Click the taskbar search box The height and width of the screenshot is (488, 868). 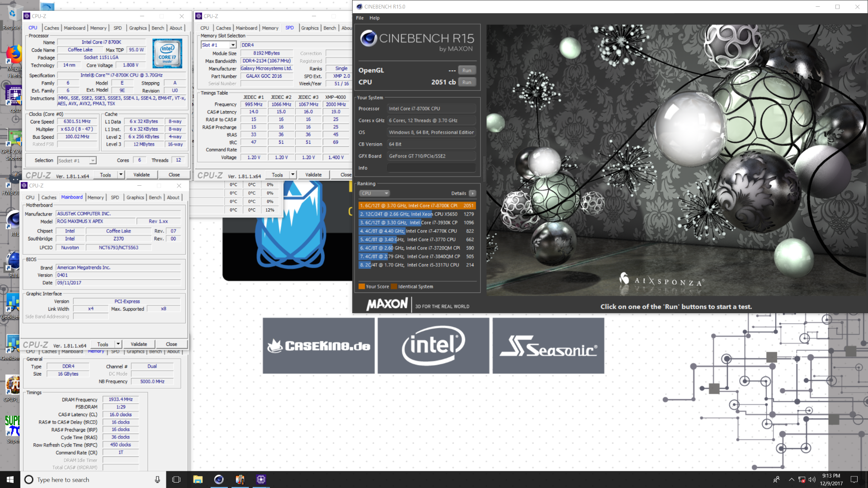point(93,479)
